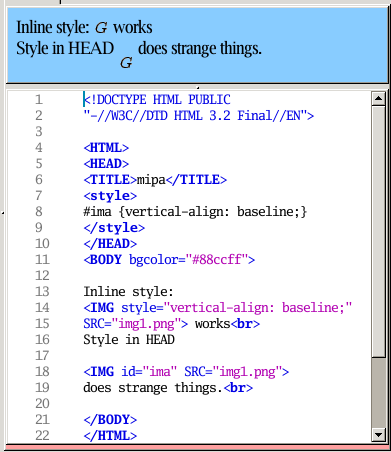The image size is (391, 452).
Task: Click the <IMG id="ima" SRC="img1.png"> line
Action: (x=186, y=372)
